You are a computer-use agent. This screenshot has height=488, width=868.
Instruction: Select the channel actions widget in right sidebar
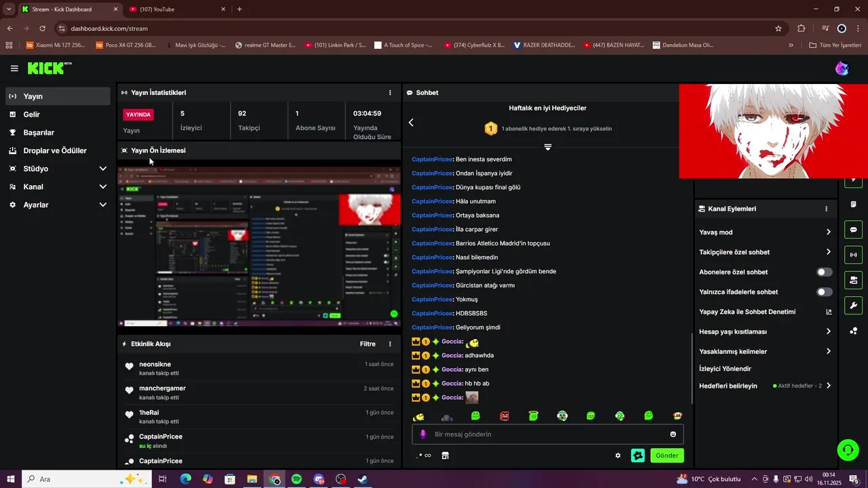click(853, 280)
